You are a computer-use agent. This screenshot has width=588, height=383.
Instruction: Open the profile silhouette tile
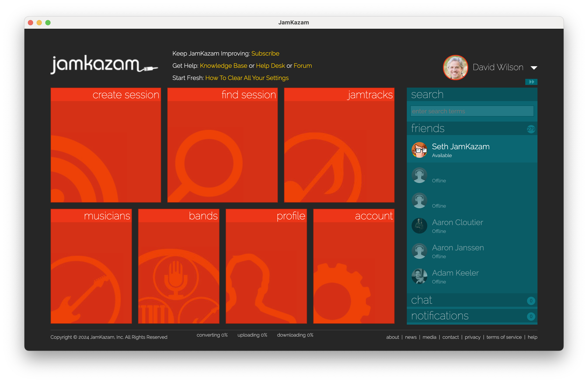(x=266, y=266)
